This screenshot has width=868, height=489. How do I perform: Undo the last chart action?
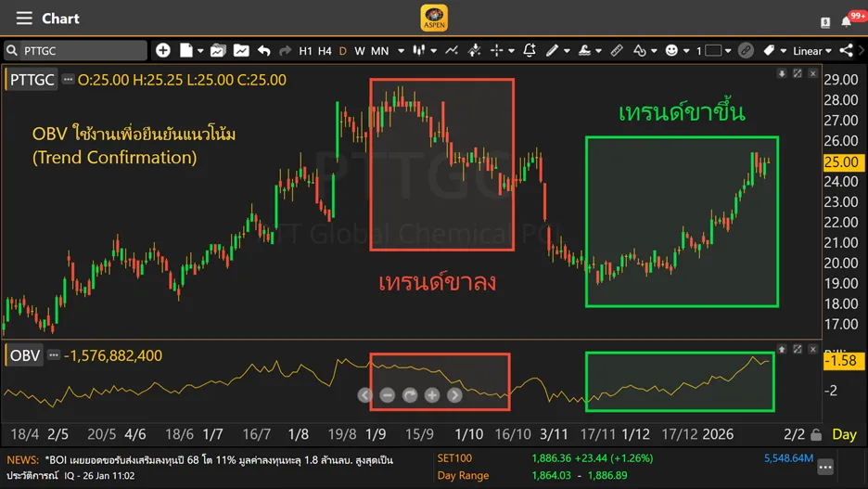264,50
